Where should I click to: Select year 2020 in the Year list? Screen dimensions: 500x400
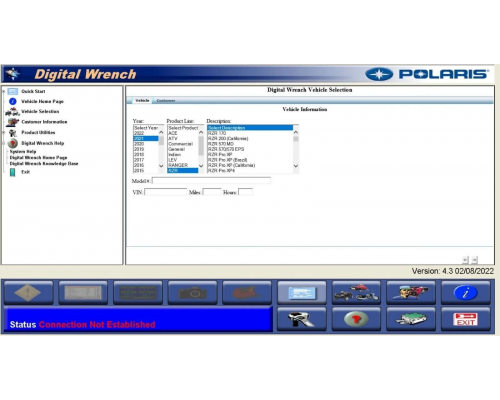[146, 144]
